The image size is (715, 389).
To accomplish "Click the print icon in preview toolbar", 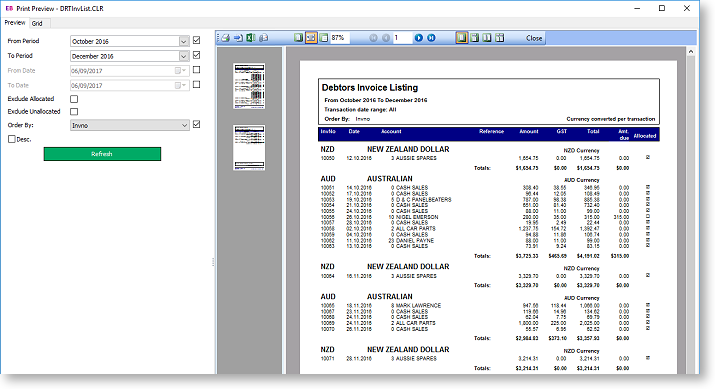I will point(226,38).
